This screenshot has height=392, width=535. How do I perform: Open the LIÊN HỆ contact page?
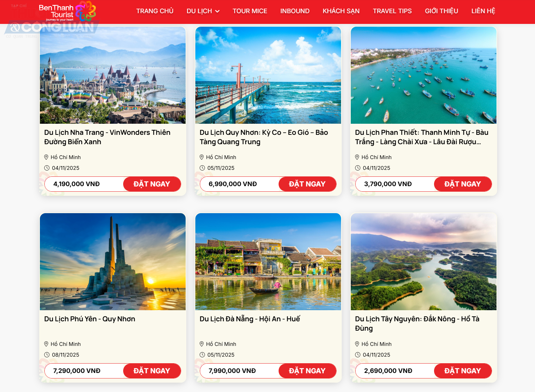point(483,11)
